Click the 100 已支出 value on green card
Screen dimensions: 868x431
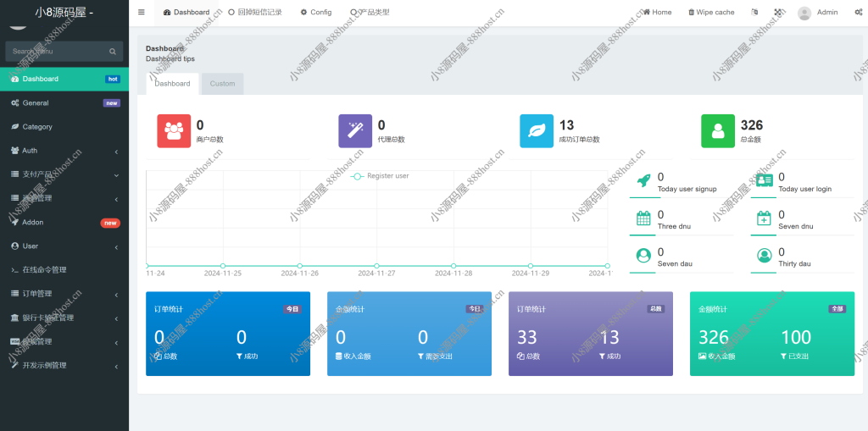coord(796,337)
